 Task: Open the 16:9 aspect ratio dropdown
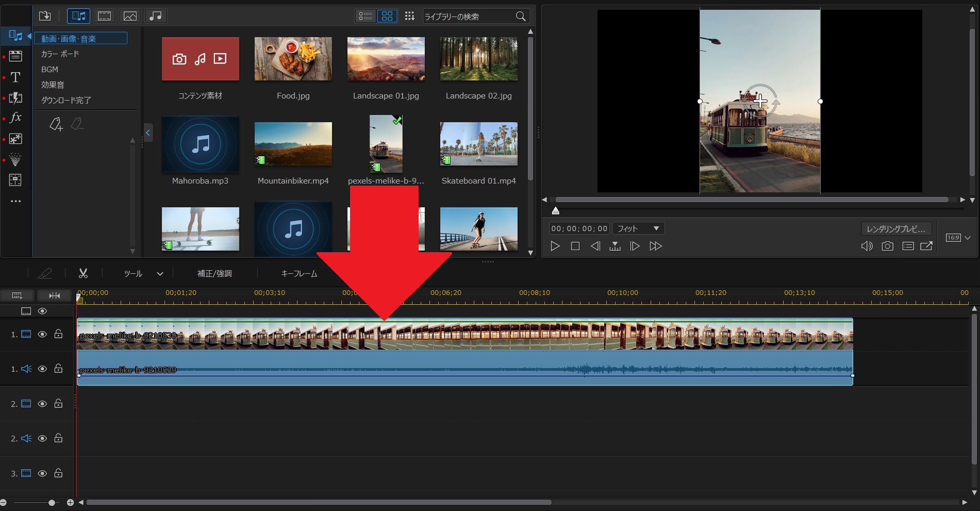point(958,238)
